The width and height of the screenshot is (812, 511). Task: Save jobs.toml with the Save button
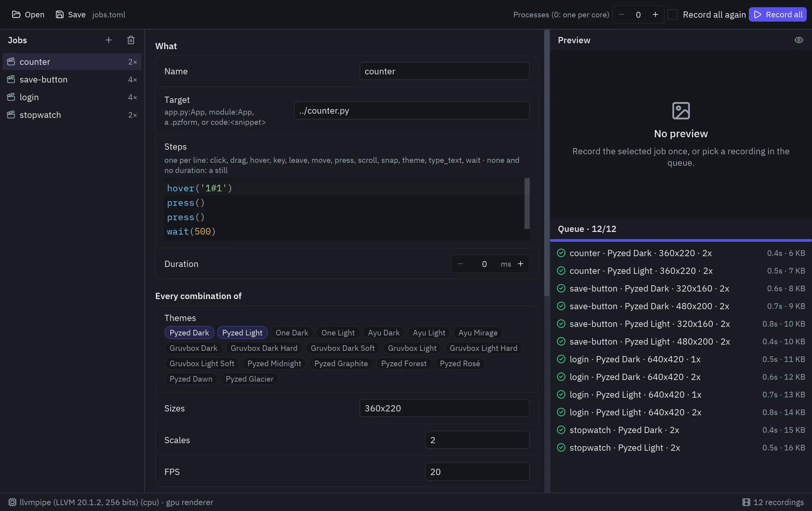[x=70, y=14]
